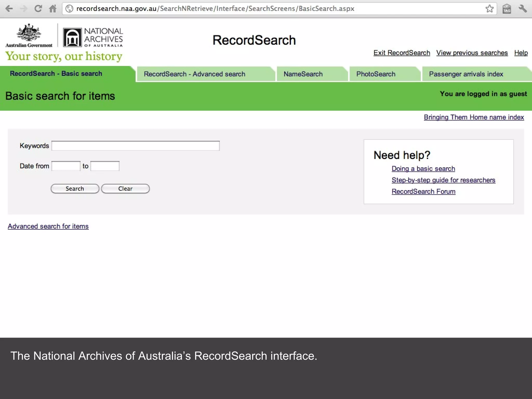Open Doing a basic search help link
The width and height of the screenshot is (532, 399).
point(423,169)
